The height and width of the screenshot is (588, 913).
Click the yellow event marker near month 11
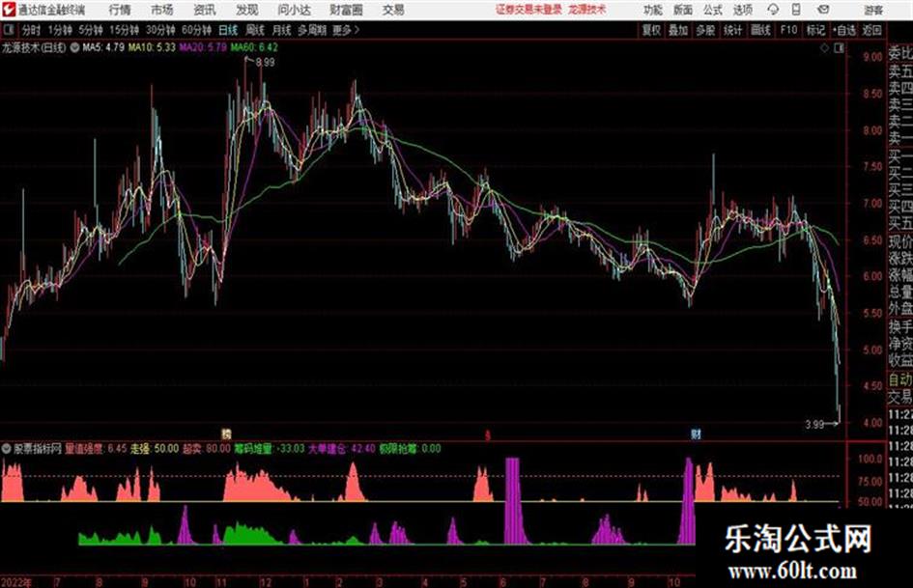click(x=226, y=434)
